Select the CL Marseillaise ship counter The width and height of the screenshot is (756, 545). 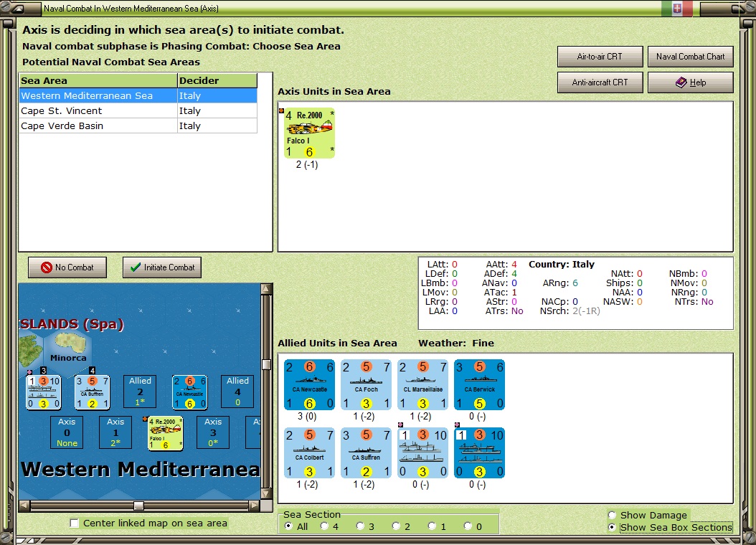[x=423, y=384]
